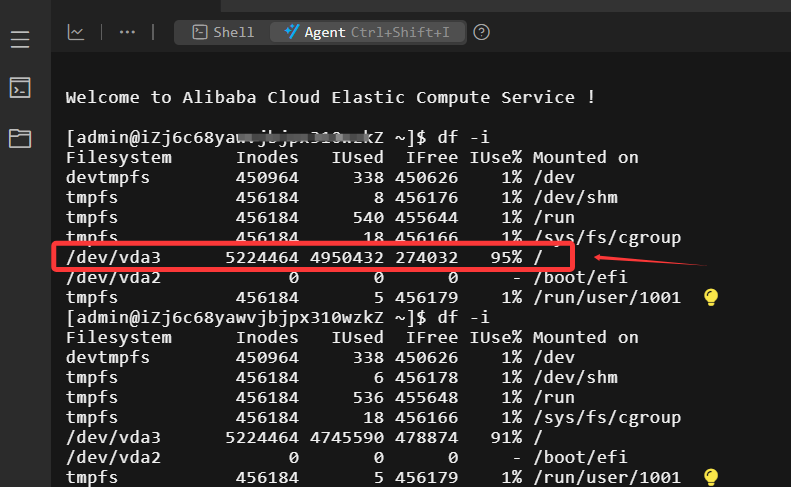791x487 pixels.
Task: Switch to the Shell tab
Action: coord(222,32)
